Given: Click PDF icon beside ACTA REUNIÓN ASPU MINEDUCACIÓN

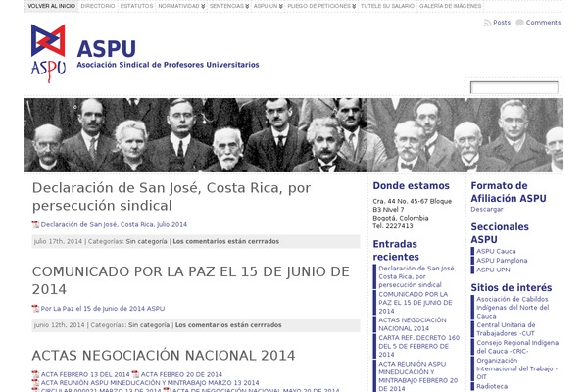Looking at the screenshot, I should click(x=35, y=382).
